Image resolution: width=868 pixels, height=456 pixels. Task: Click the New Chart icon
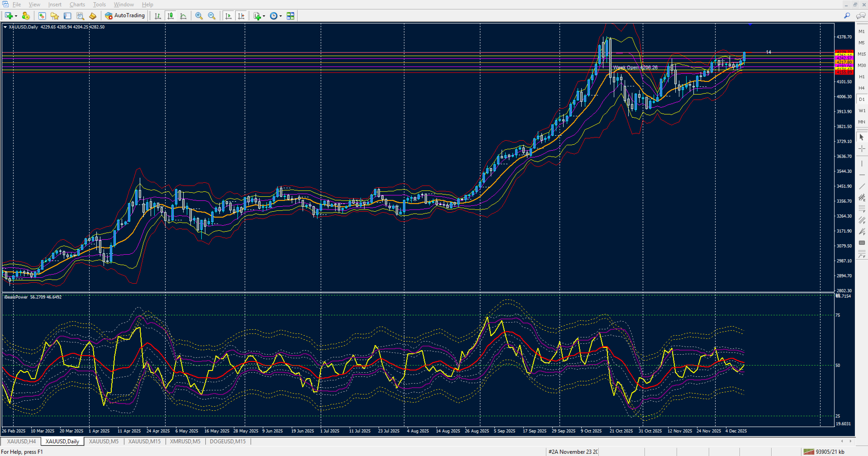click(x=9, y=16)
